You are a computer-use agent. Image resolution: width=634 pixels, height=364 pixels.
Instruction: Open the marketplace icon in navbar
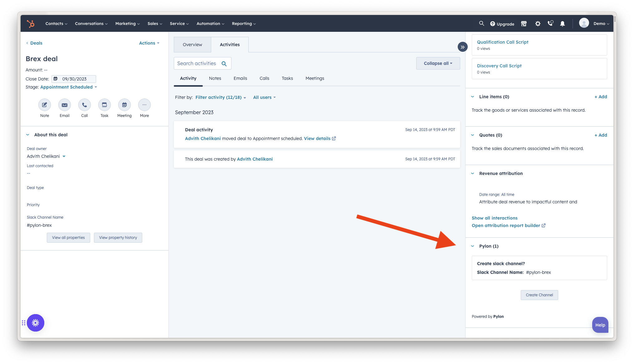(x=524, y=24)
